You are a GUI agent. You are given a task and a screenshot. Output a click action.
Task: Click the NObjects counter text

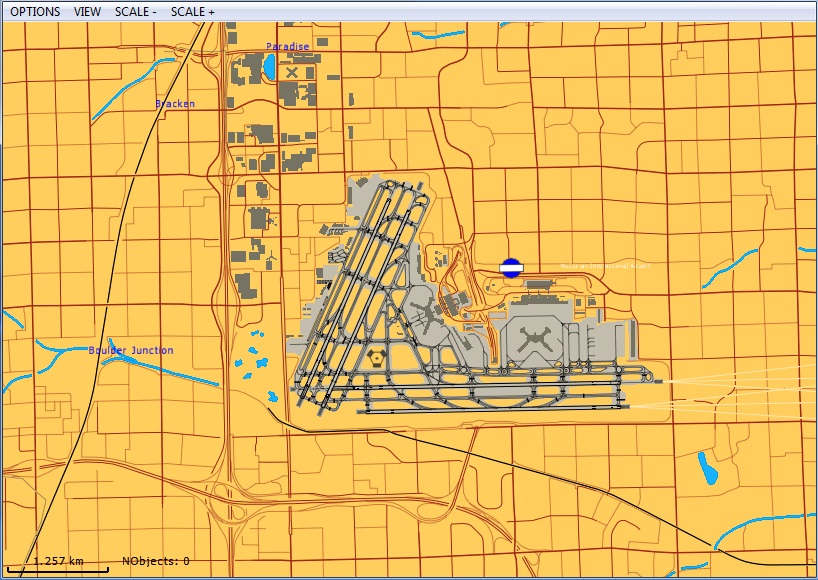pyautogui.click(x=155, y=562)
